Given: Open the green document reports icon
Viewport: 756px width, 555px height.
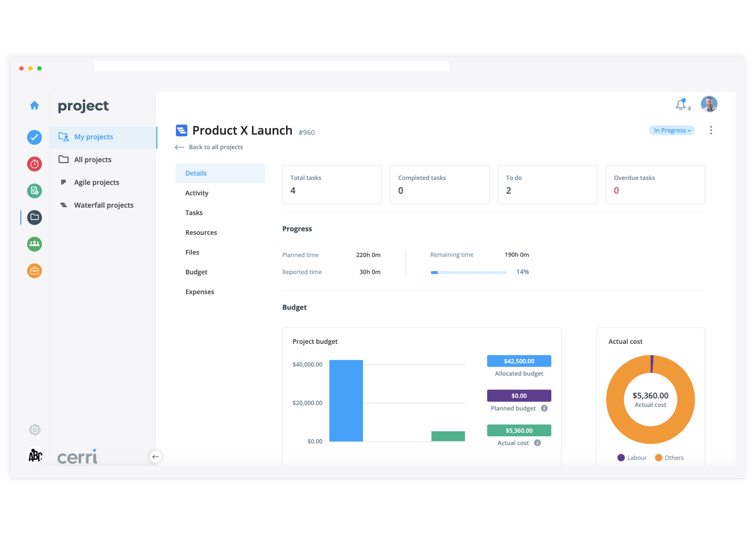Looking at the screenshot, I should pyautogui.click(x=34, y=191).
